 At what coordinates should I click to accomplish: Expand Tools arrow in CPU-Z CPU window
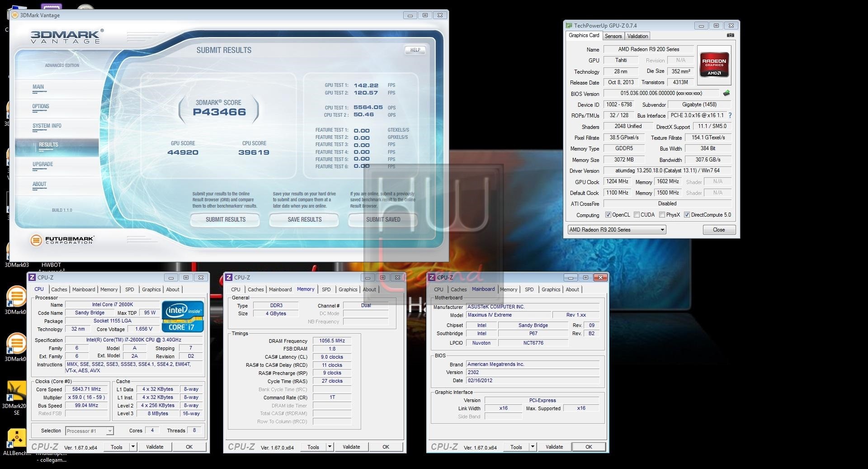coord(133,447)
